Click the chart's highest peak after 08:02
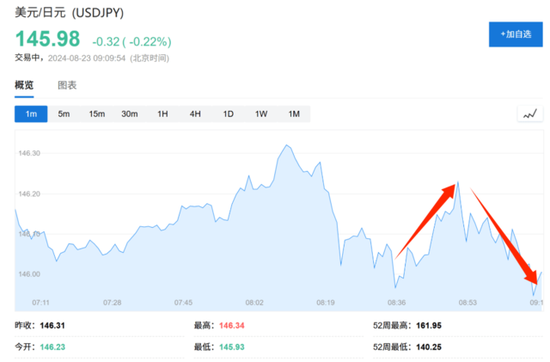 (287, 145)
